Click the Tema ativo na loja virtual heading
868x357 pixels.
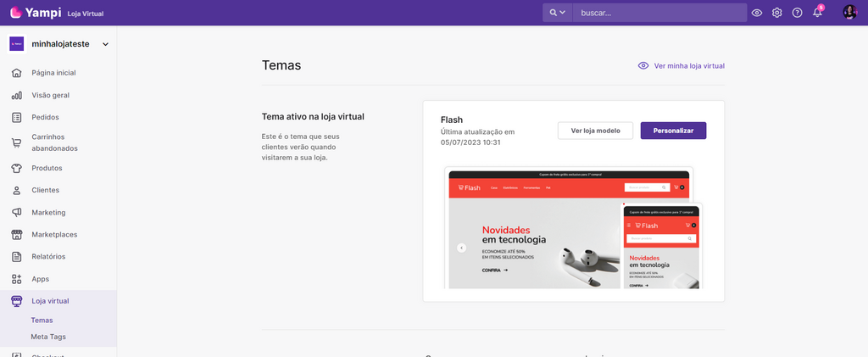pyautogui.click(x=313, y=117)
